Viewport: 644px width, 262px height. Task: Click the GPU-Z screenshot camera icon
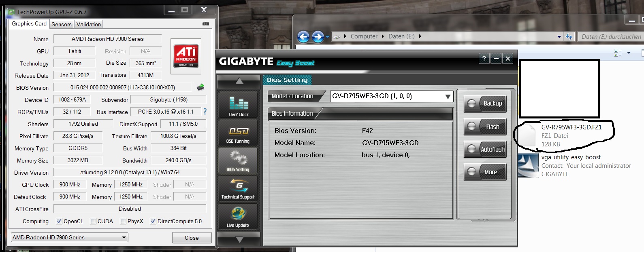click(206, 24)
